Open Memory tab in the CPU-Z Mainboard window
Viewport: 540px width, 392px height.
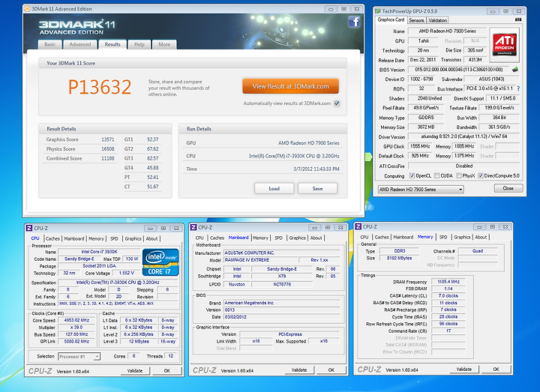click(x=260, y=238)
